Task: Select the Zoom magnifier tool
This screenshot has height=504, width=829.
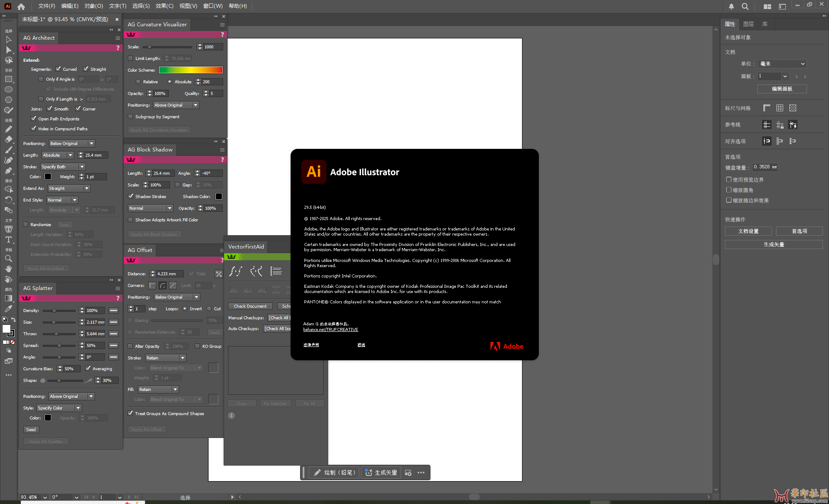Action: click(x=8, y=258)
